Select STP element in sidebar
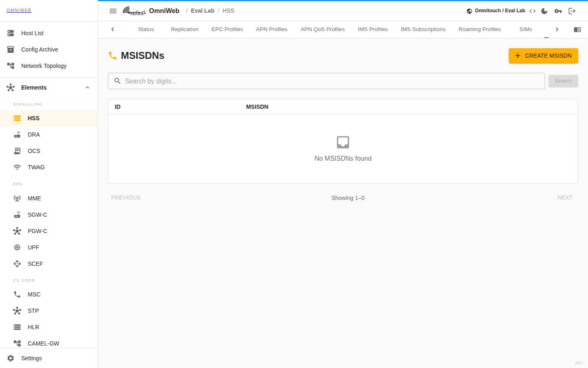This screenshot has width=588, height=368. click(49, 311)
